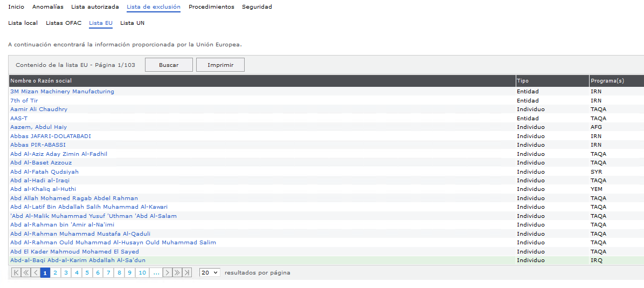Select page 5 in pagination
Image resolution: width=644 pixels, height=288 pixels.
[87, 273]
